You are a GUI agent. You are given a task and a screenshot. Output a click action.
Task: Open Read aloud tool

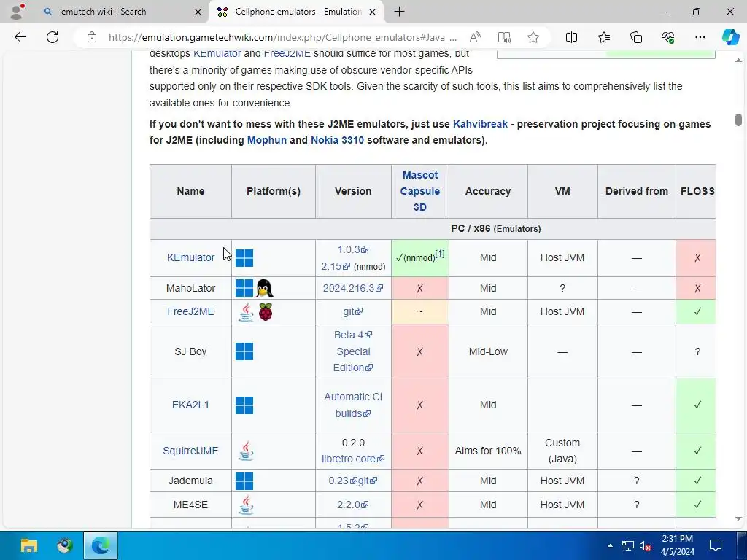coord(475,37)
